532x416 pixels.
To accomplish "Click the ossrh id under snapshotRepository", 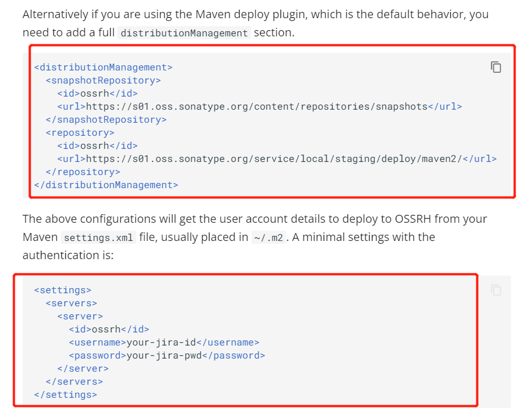I will (95, 93).
